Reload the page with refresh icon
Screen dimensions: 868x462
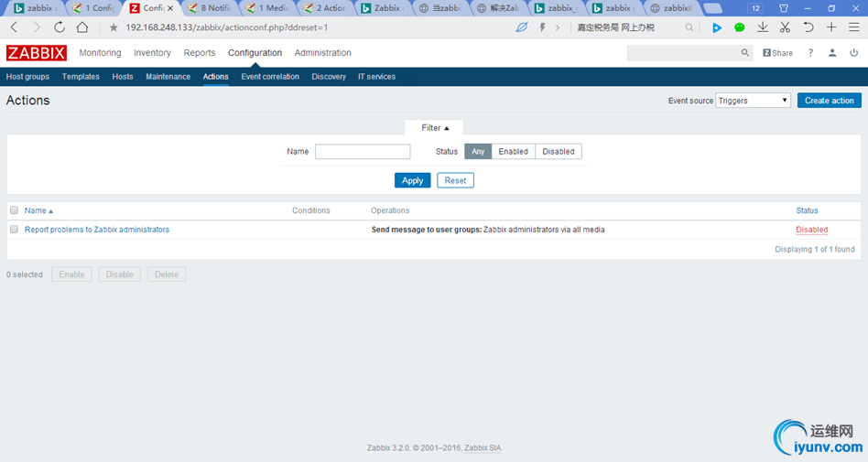click(x=60, y=27)
